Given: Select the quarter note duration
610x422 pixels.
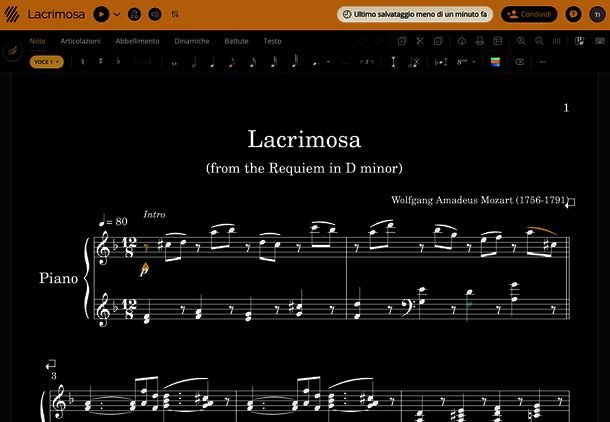Looking at the screenshot, I should point(212,62).
